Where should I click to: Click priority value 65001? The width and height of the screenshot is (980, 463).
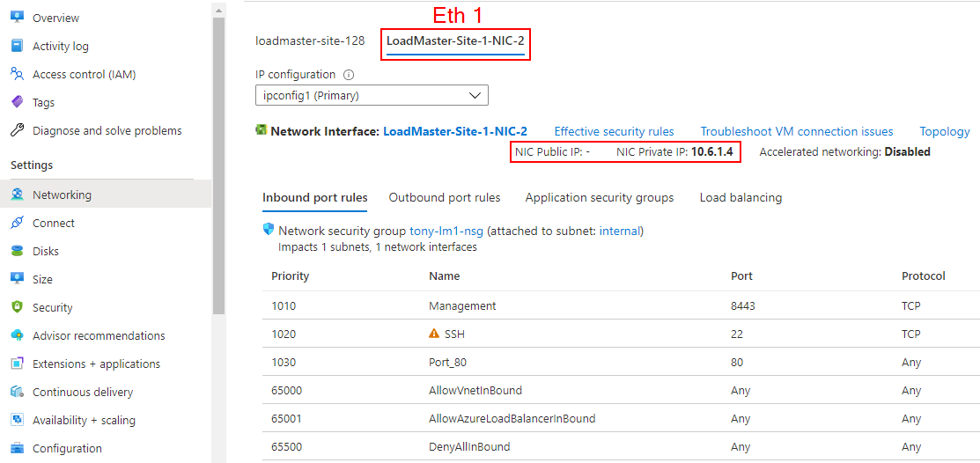tap(286, 419)
